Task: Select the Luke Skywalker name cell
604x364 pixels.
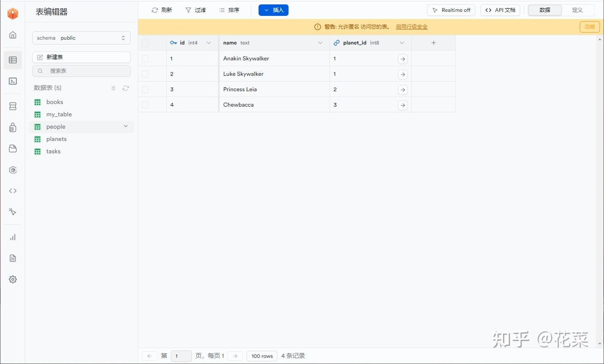Action: click(x=274, y=74)
